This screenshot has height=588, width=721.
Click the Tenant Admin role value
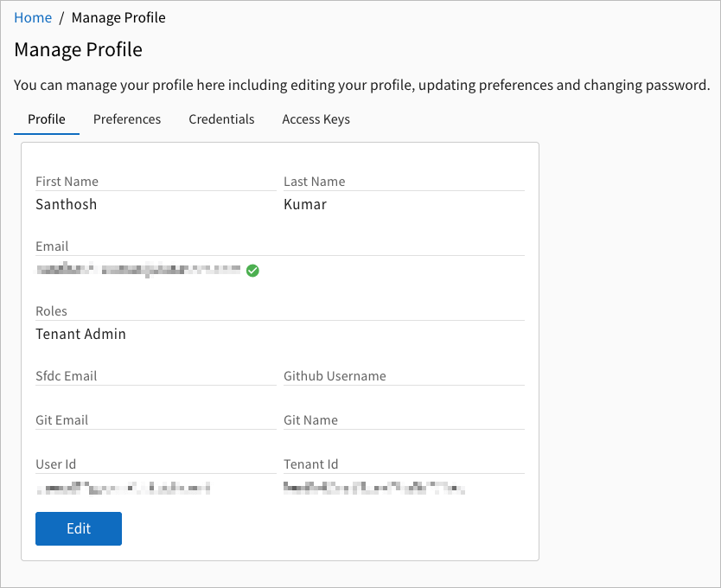pyautogui.click(x=80, y=334)
